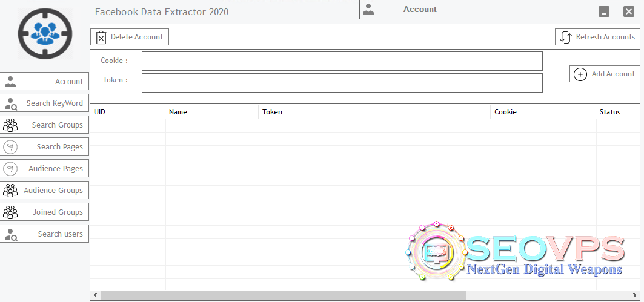644x302 pixels.
Task: Go to Search Groups section
Action: 44,125
